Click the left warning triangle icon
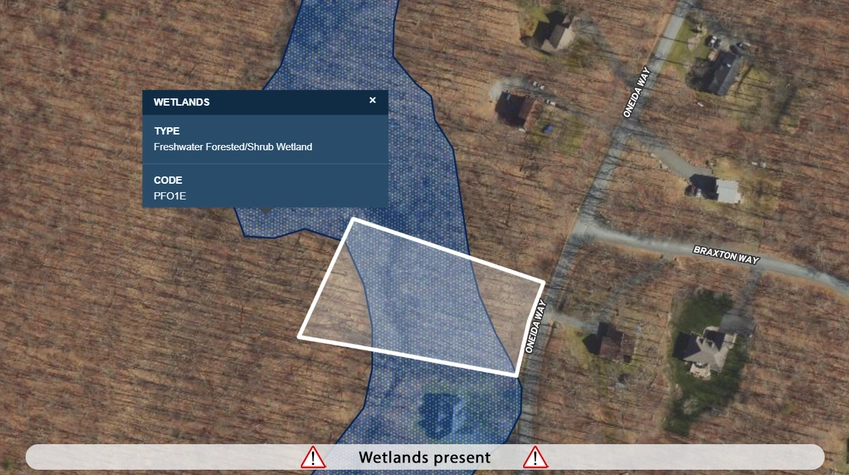This screenshot has height=475, width=849. click(x=313, y=458)
